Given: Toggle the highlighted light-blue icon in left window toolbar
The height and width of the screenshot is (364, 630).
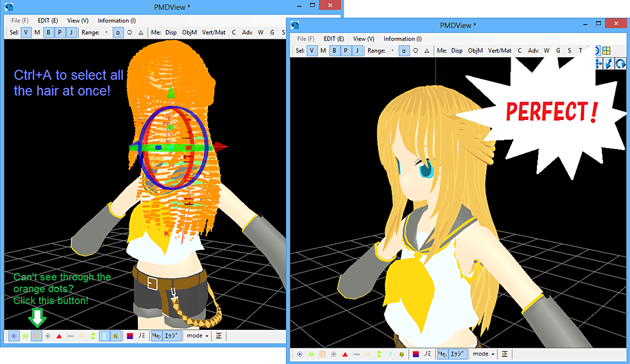Looking at the screenshot, I should pos(104,336).
